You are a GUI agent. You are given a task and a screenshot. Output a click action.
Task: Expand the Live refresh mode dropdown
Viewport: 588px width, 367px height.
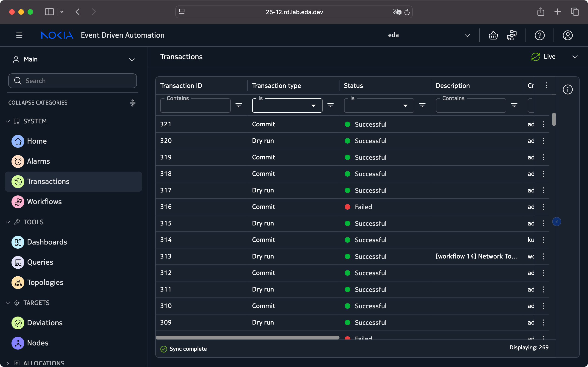coord(575,57)
